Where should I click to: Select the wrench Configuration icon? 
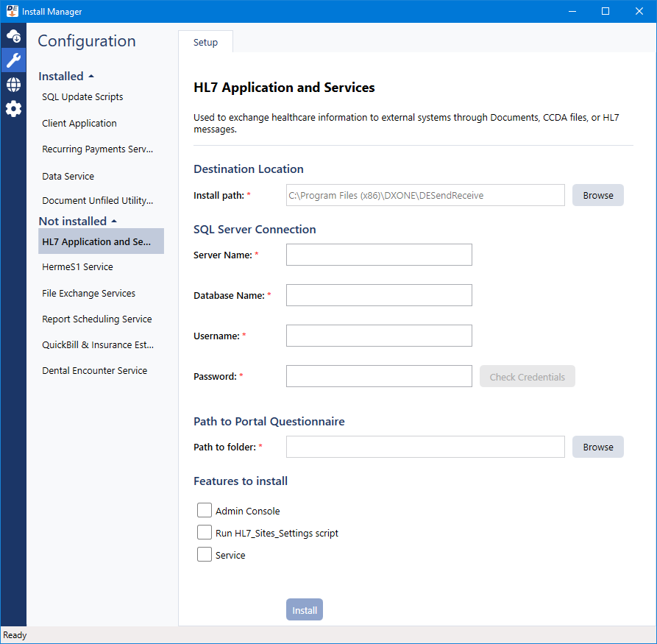click(x=13, y=60)
